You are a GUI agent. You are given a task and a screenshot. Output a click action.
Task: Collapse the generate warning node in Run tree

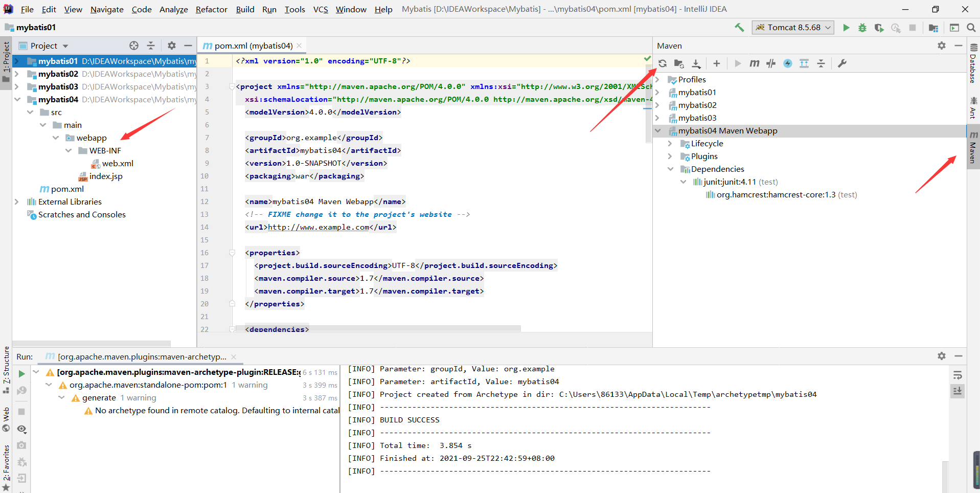coord(61,398)
